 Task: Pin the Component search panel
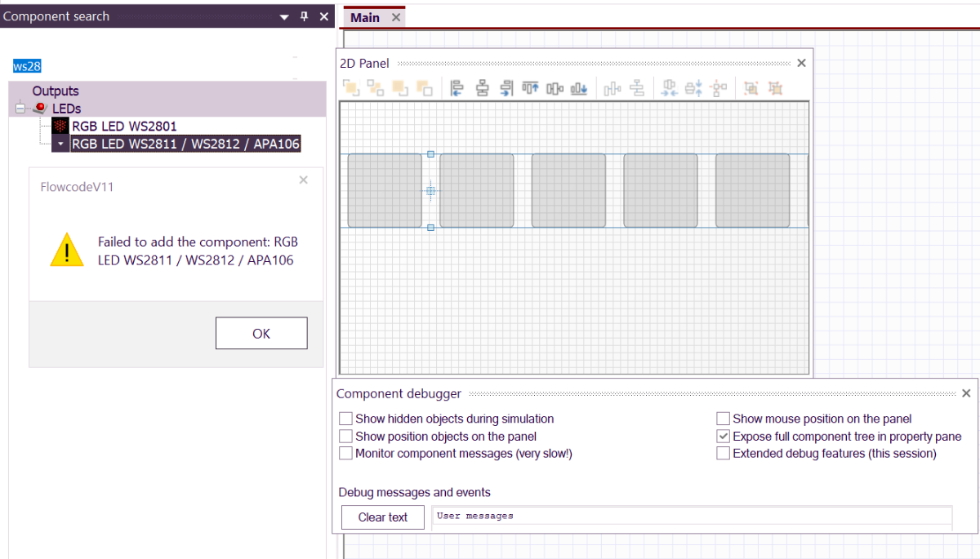305,16
